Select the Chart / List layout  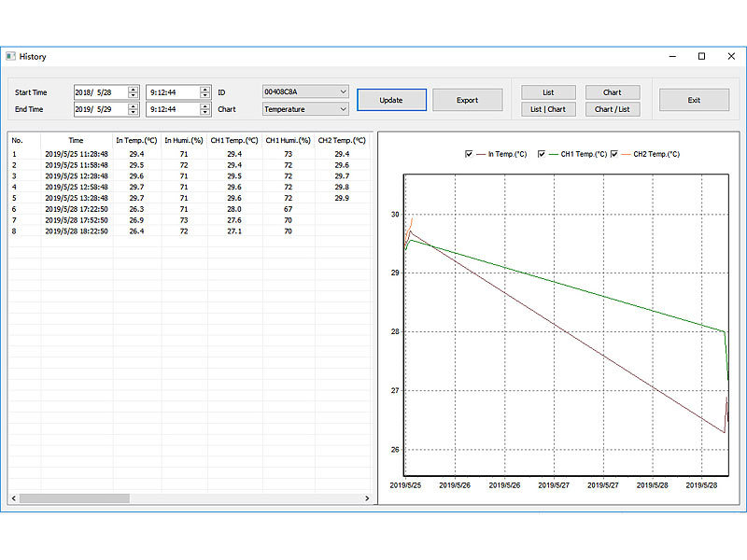(x=613, y=109)
